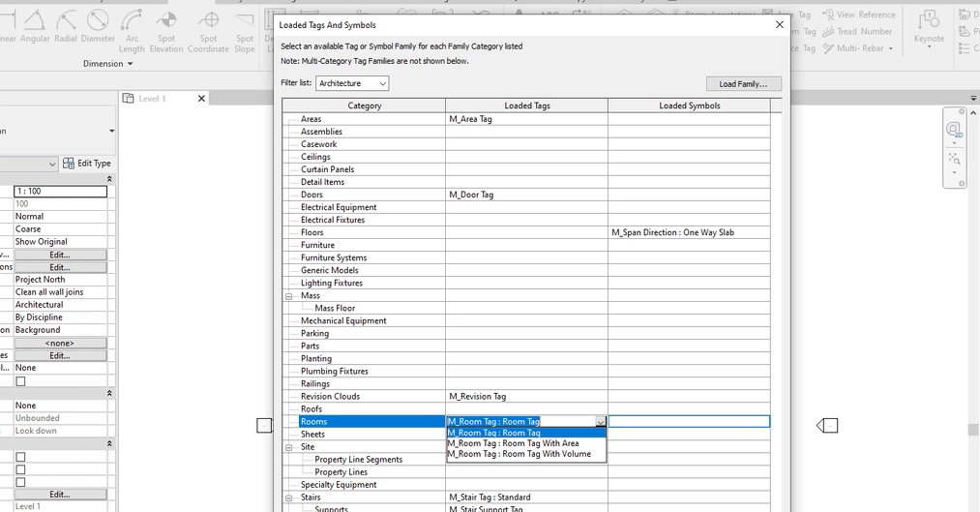Select the Areas category row
The image size is (980, 512).
364,119
